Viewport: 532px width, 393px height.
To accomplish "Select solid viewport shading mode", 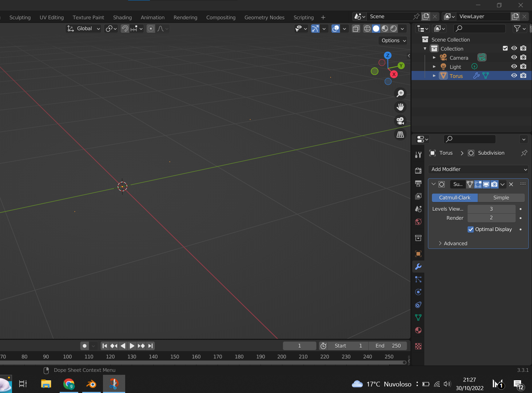I will coord(376,28).
